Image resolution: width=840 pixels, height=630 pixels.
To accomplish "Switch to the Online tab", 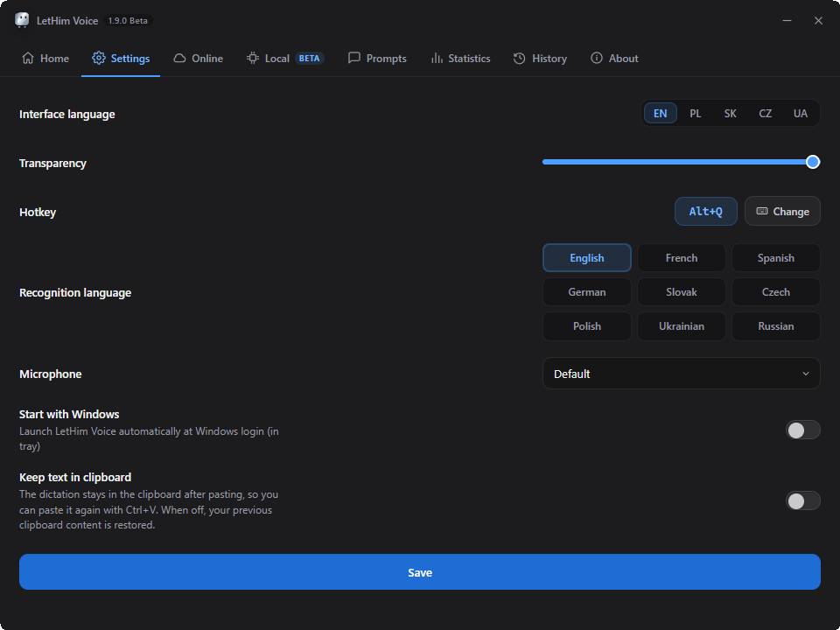I will click(199, 58).
